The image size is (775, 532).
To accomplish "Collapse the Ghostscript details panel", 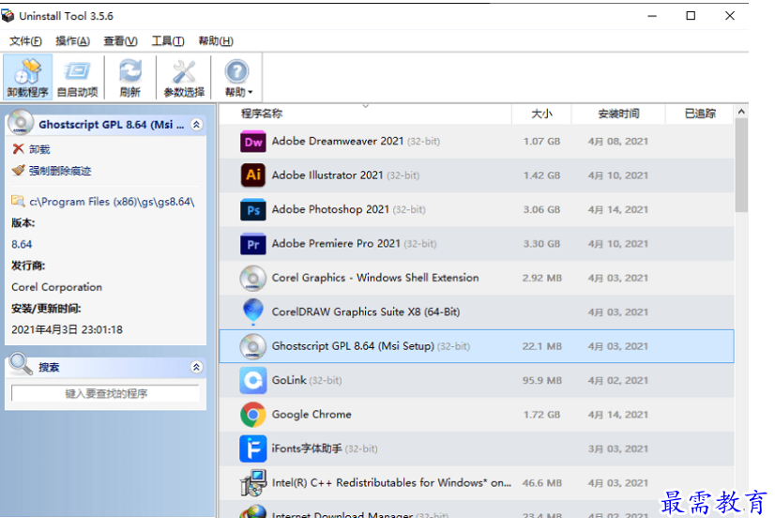I will pos(196,125).
